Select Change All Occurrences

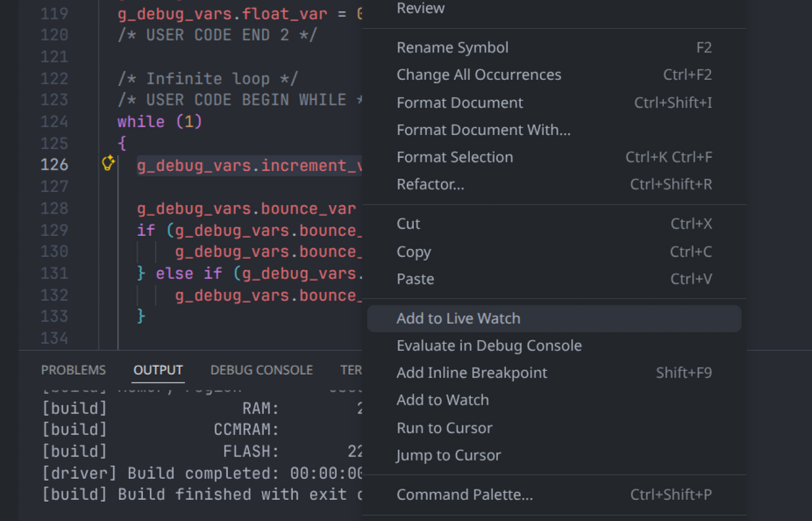[554, 75]
